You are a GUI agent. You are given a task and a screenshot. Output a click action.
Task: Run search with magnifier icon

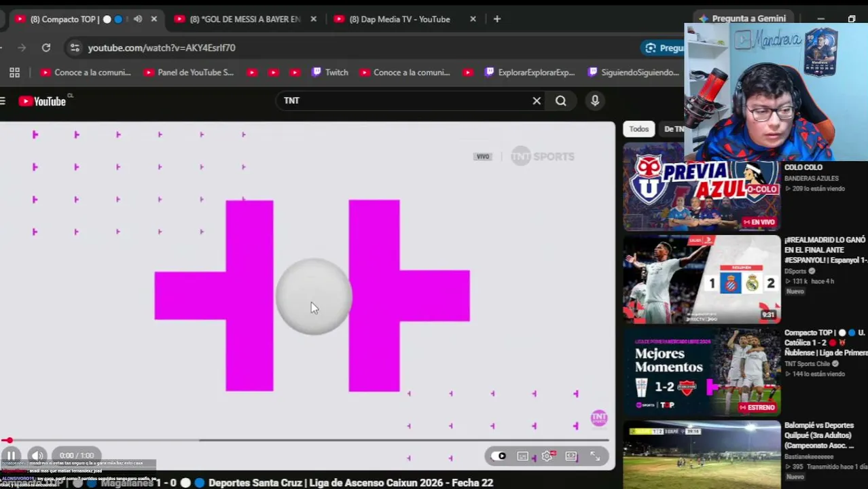(560, 101)
